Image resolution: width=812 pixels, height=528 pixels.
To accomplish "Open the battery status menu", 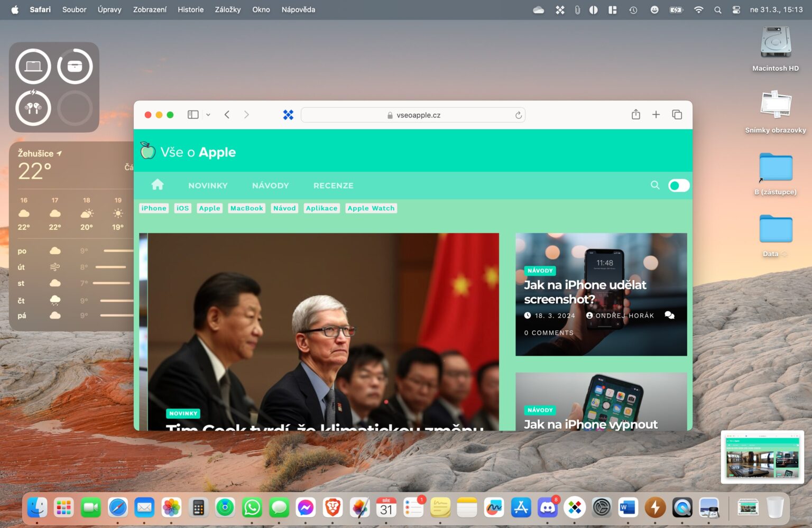I will 676,10.
